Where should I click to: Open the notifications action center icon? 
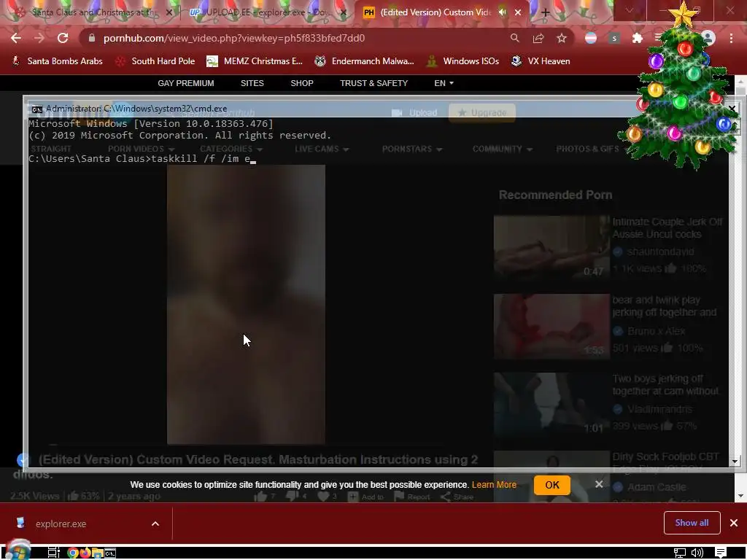coord(721,553)
